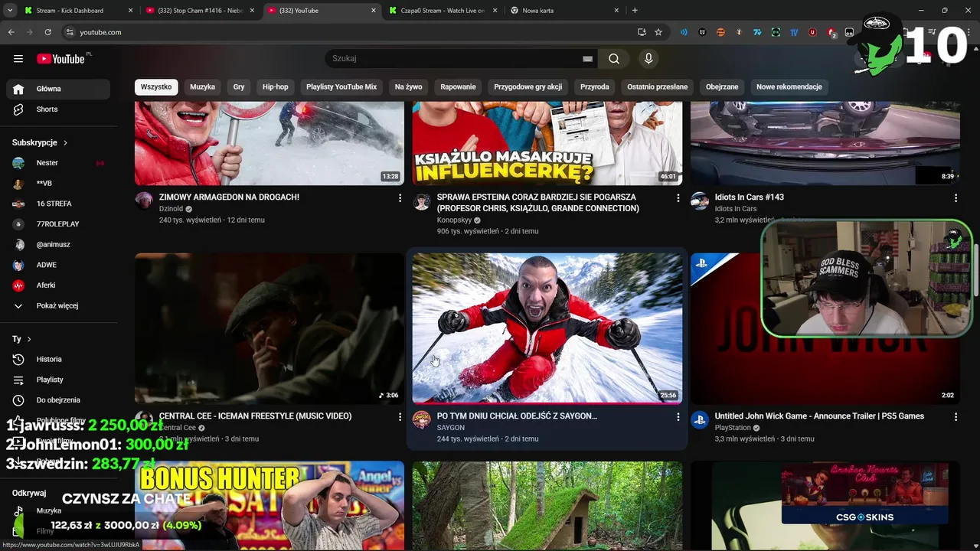The image size is (980, 551).
Task: Click the SAYGON channel avatar
Action: coord(422,420)
